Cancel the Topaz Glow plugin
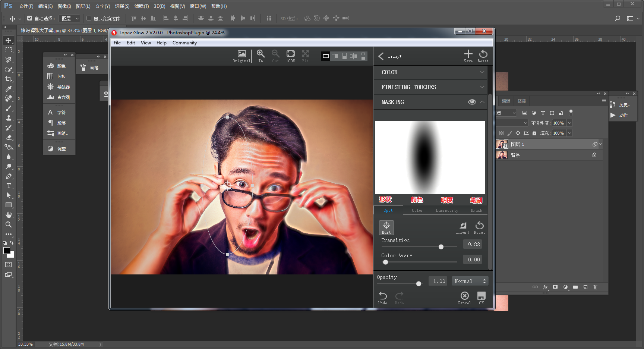 coord(464,298)
